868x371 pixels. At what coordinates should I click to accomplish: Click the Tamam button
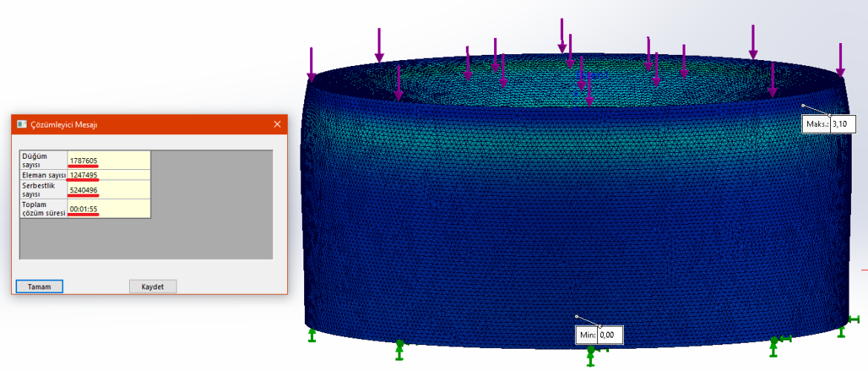click(x=39, y=286)
